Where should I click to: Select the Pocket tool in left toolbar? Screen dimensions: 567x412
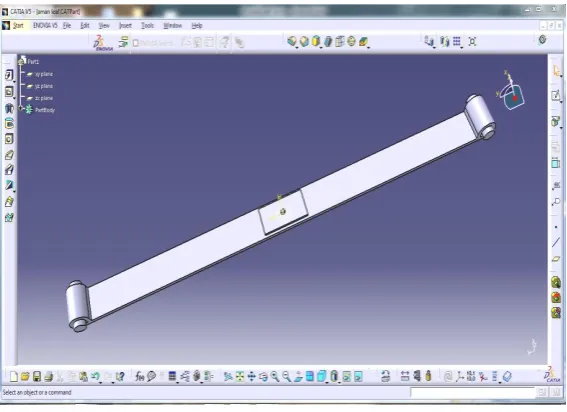9,92
